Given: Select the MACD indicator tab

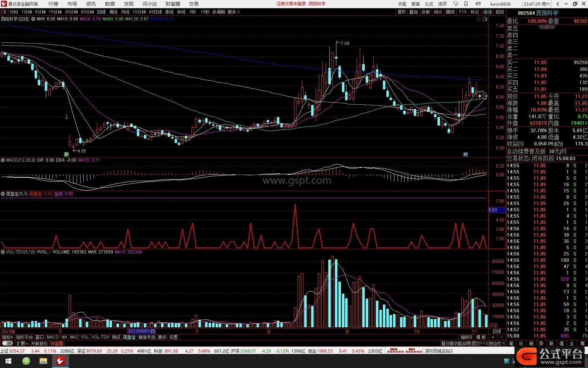Looking at the screenshot, I should [52, 337].
